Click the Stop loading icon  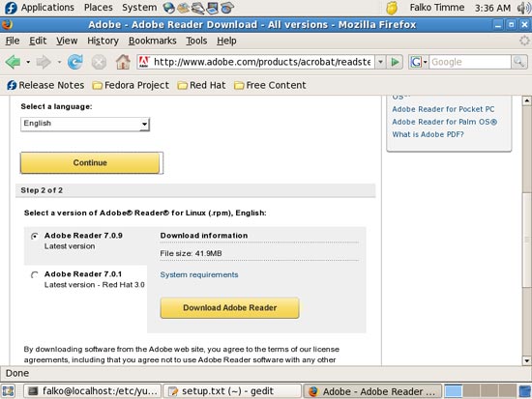(99, 63)
